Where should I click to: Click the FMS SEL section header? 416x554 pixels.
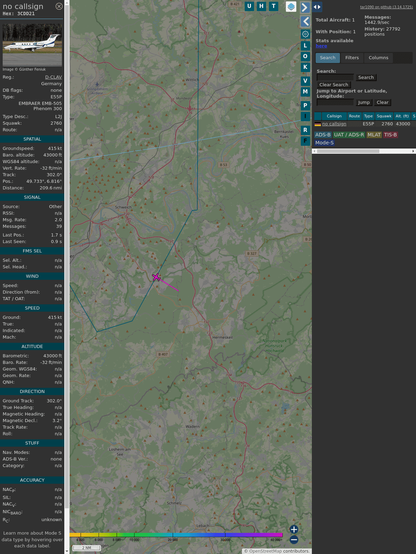click(x=32, y=251)
